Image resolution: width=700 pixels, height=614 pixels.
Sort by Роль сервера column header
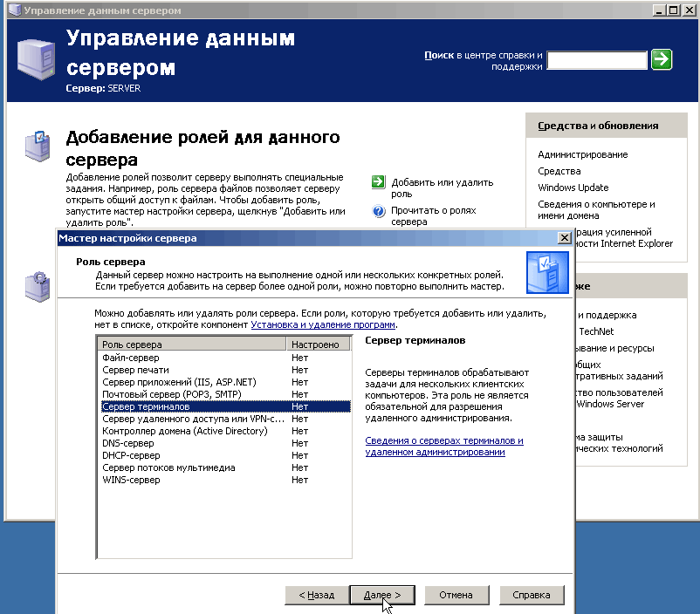[192, 345]
